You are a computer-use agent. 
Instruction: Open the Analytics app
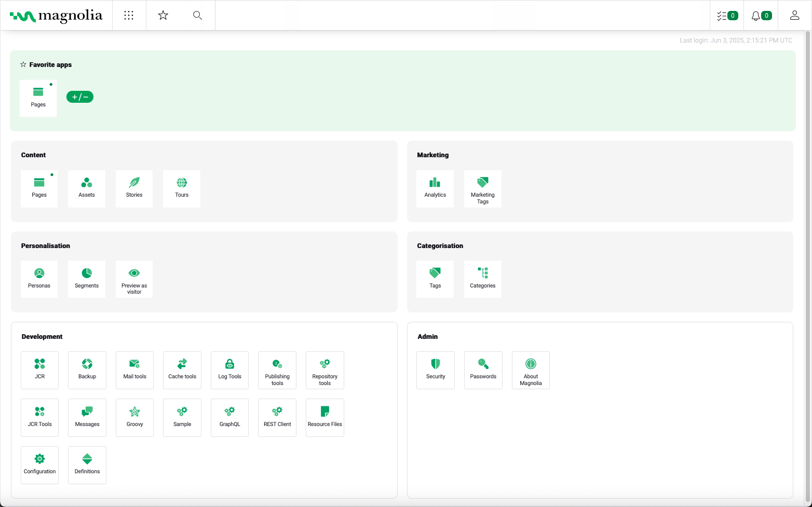click(435, 188)
